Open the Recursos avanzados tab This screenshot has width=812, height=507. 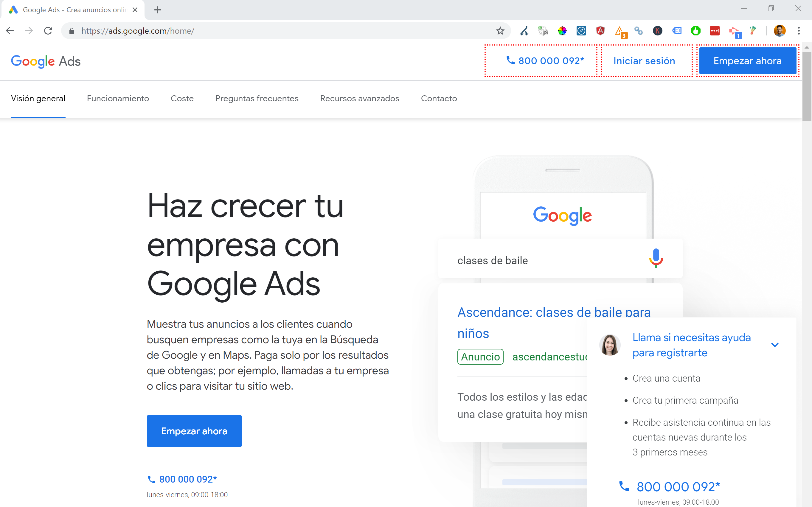click(360, 99)
